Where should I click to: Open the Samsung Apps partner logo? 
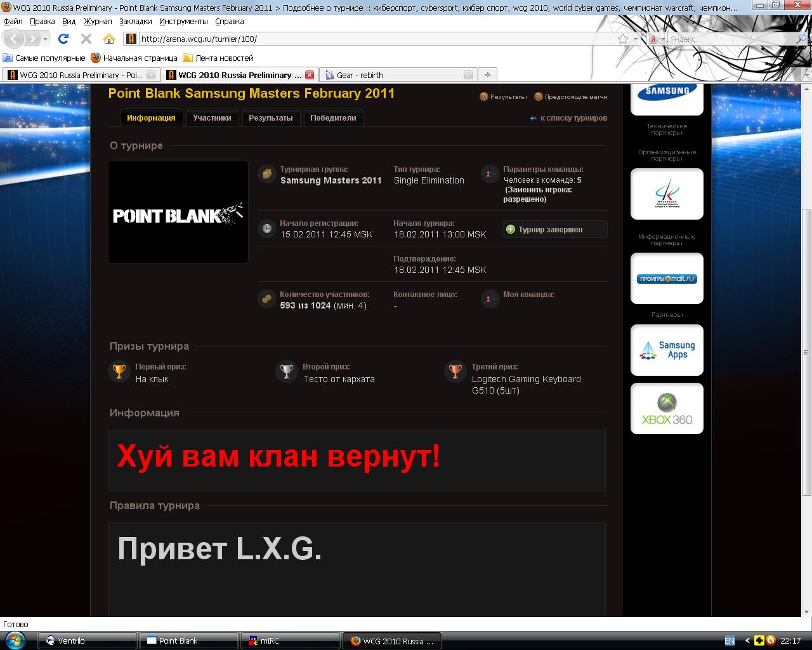coord(667,350)
